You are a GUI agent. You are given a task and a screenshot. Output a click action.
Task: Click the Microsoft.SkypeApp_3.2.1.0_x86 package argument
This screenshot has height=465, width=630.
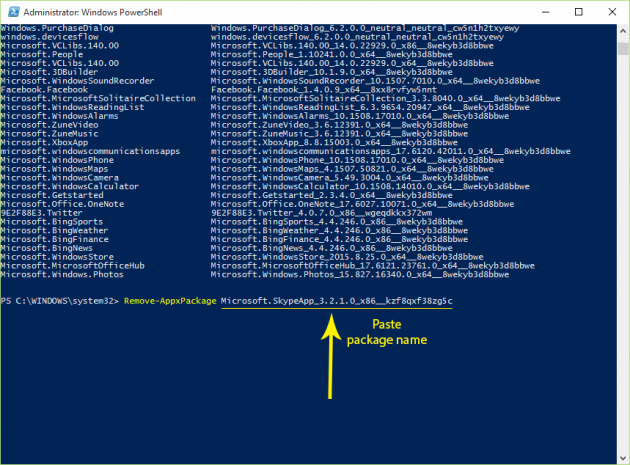point(337,301)
